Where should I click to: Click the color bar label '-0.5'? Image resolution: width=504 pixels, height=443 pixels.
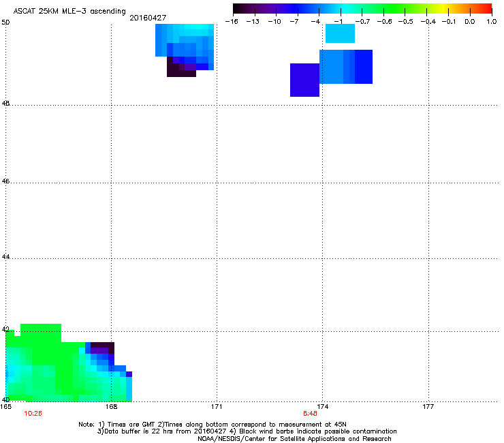point(406,22)
